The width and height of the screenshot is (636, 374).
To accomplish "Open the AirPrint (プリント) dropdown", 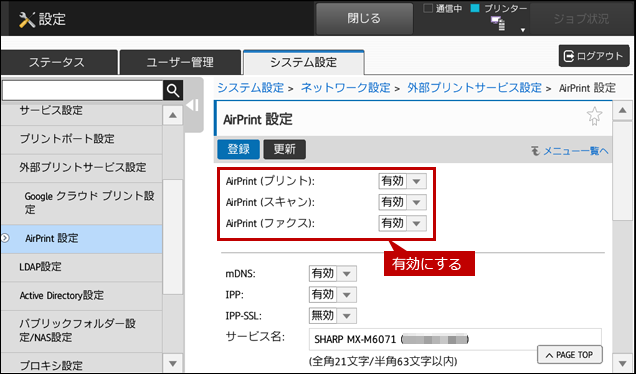I will [x=402, y=181].
